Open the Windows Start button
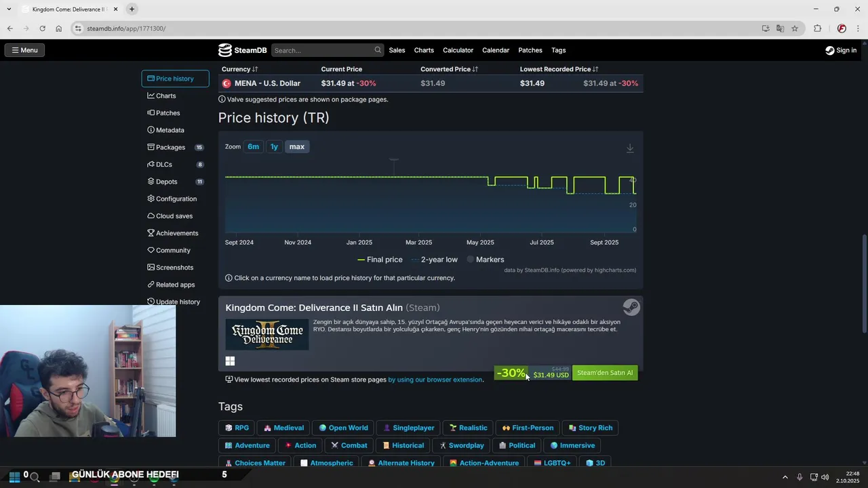The width and height of the screenshot is (868, 488). (14, 476)
